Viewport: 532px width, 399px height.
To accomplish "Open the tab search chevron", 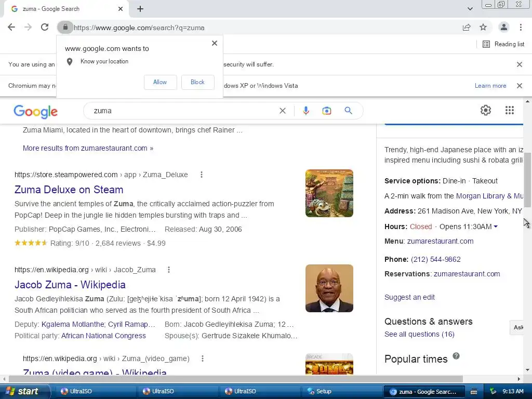I will [470, 9].
